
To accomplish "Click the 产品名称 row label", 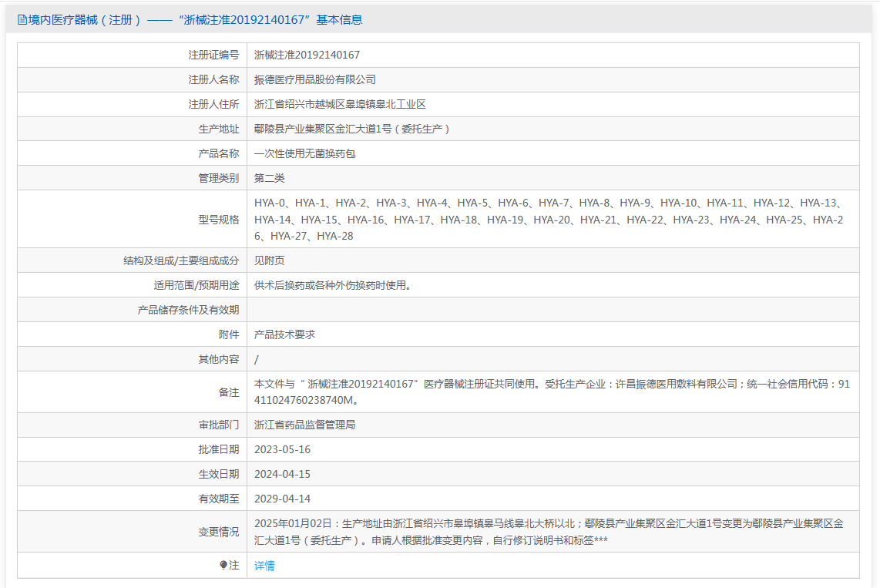I will [219, 153].
